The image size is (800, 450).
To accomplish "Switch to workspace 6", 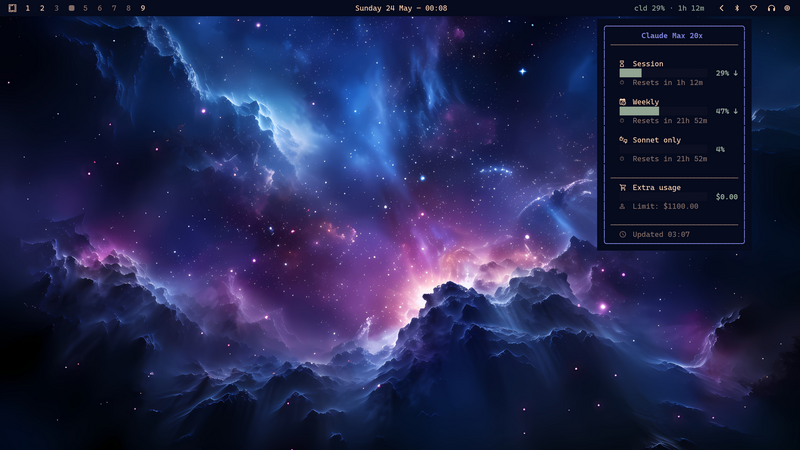I will point(99,8).
